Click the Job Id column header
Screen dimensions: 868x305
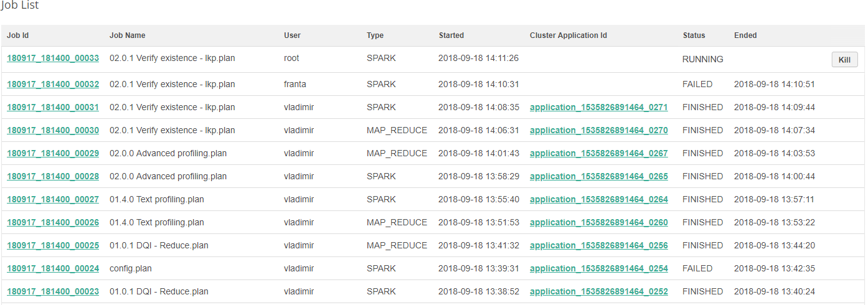click(x=18, y=35)
